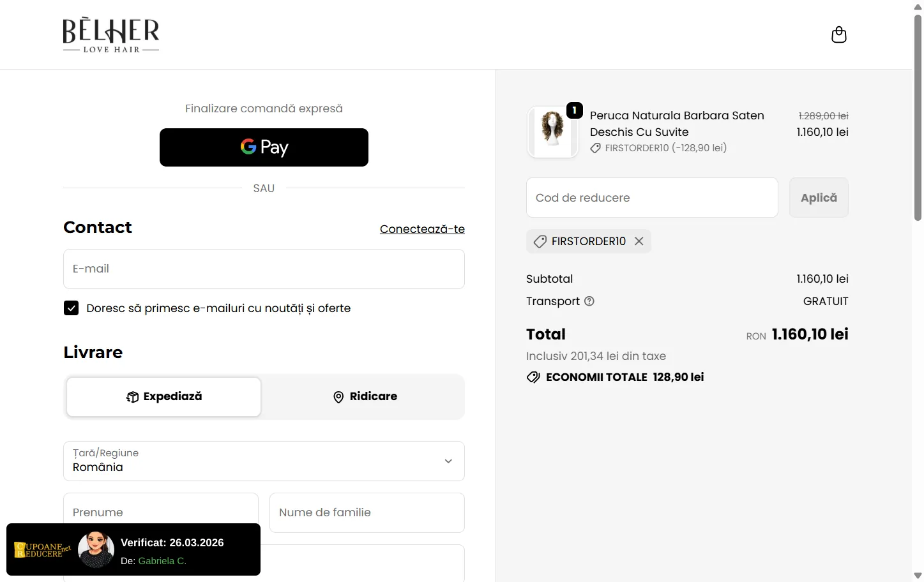Focus the E-mail input field
This screenshot has height=582, width=924.
click(264, 269)
